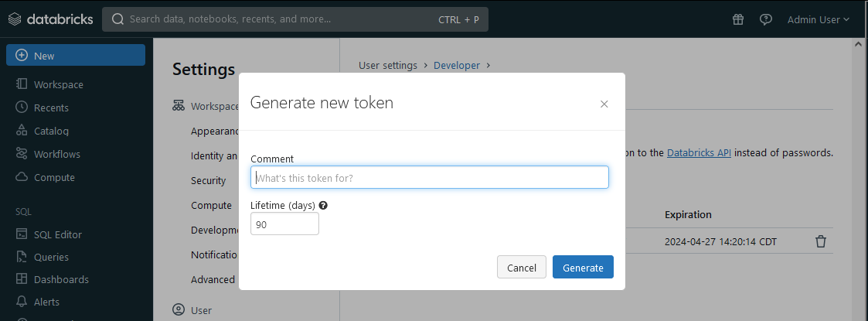Go to Catalog in the sidebar
868x321 pixels.
[51, 131]
